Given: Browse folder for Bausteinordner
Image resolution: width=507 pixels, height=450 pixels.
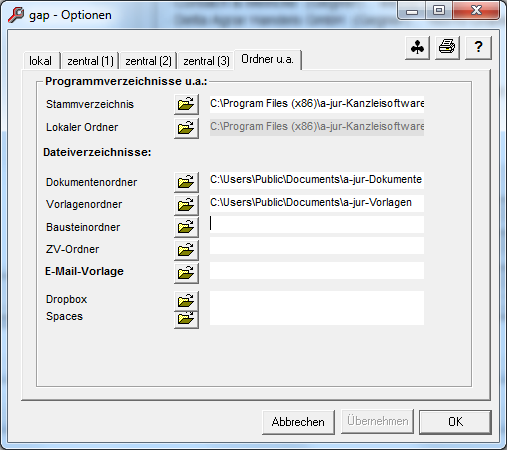Looking at the screenshot, I should click(186, 227).
